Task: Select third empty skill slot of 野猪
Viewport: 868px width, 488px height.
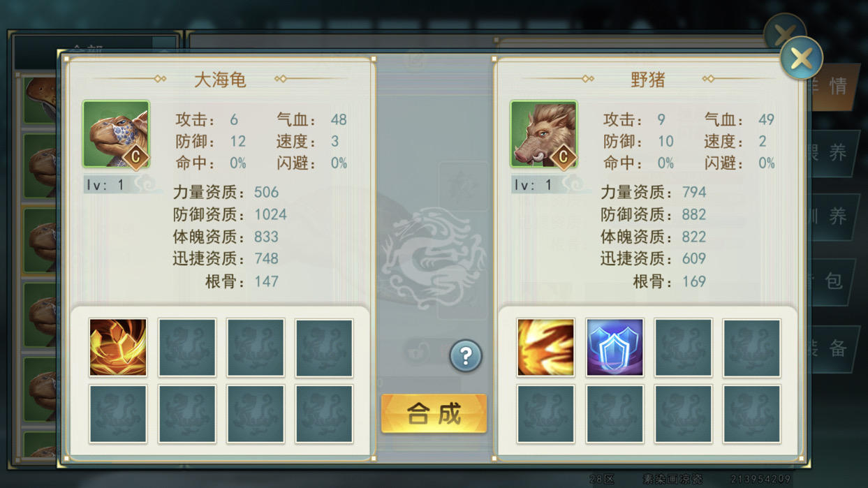Action: (545, 415)
